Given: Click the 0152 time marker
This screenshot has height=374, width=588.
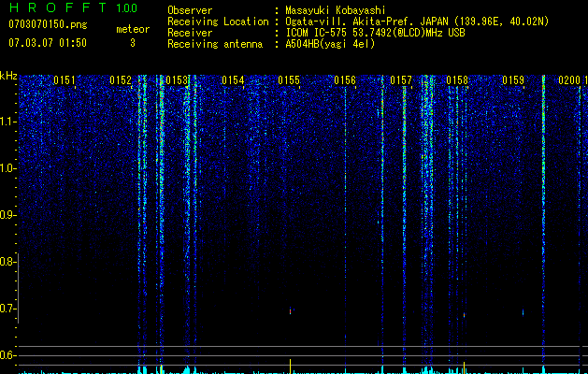Looking at the screenshot, I should tap(121, 80).
